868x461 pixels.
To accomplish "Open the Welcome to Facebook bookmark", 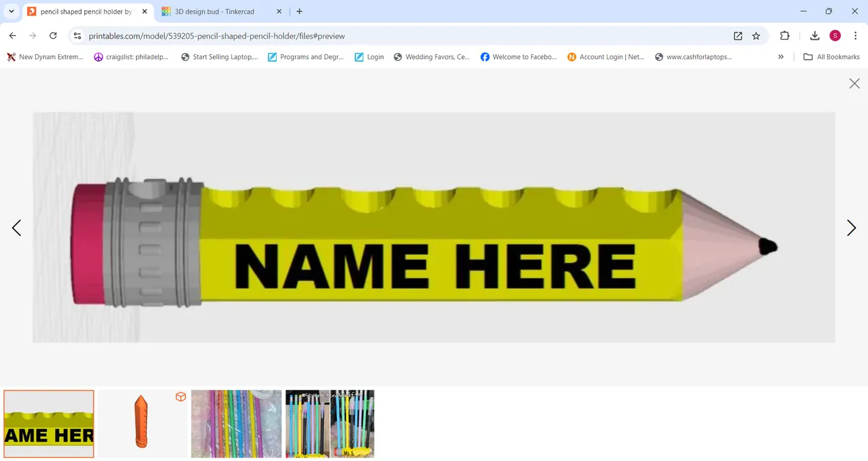I will (x=518, y=57).
